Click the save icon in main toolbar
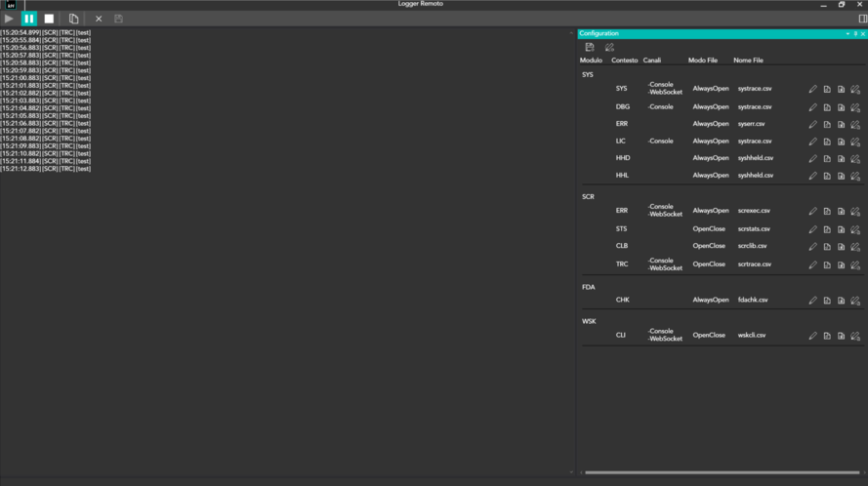Screen dimensions: 868x486 tap(119, 19)
